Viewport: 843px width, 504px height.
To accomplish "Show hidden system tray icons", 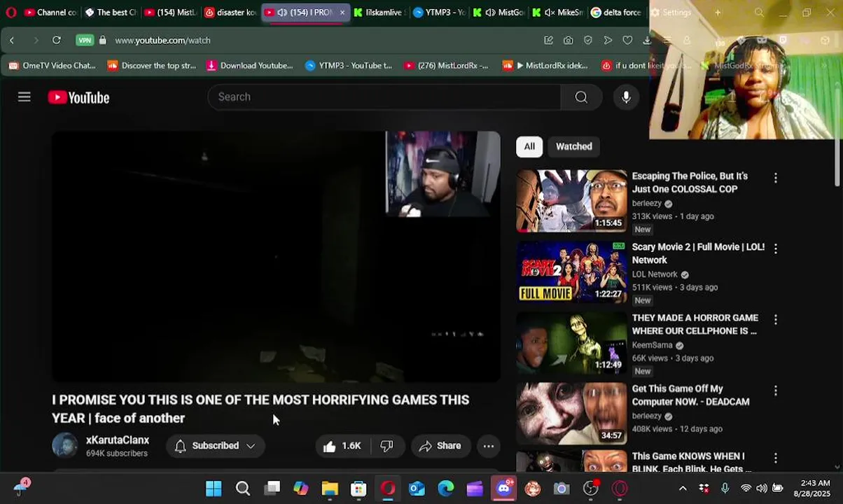I will [683, 489].
